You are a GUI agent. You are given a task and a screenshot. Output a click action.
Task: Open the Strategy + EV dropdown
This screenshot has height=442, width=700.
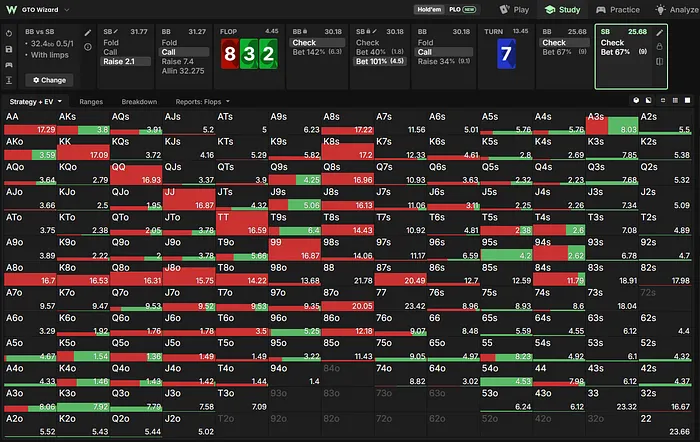[36, 102]
